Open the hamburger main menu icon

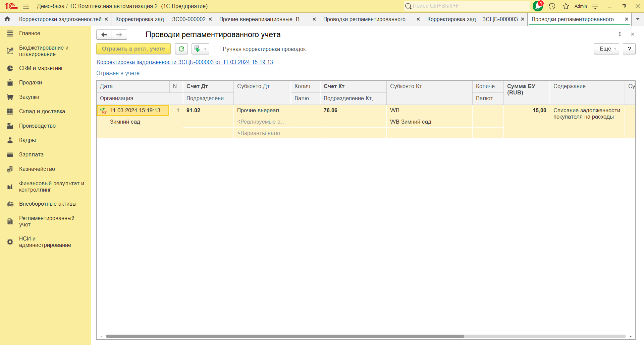(26, 6)
